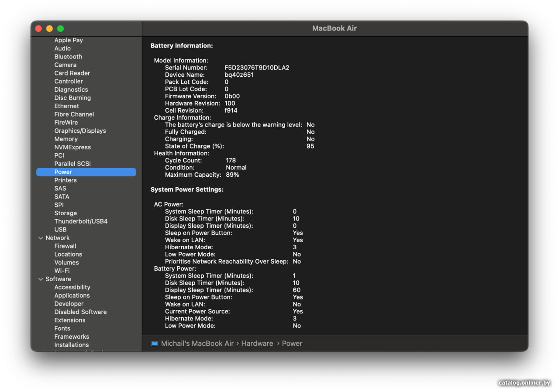Click Michail's MacBook Air in path bar
This screenshot has height=392, width=559.
(197, 344)
